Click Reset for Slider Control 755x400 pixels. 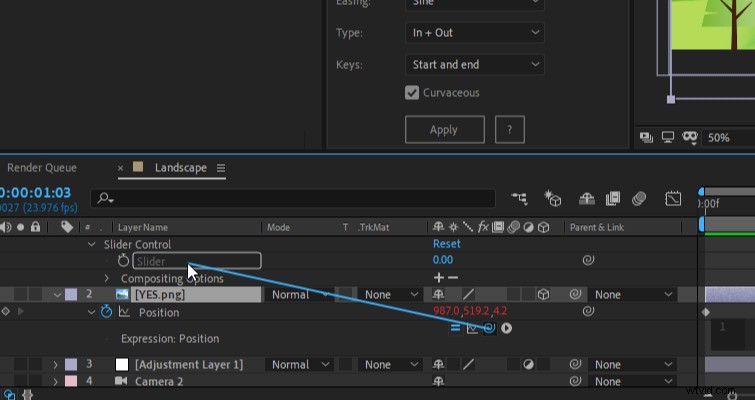tap(446, 244)
